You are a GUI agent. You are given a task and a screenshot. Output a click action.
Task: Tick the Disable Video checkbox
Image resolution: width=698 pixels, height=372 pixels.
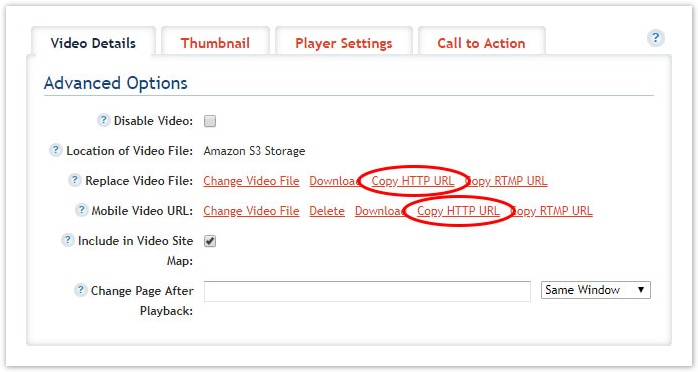[x=210, y=121]
